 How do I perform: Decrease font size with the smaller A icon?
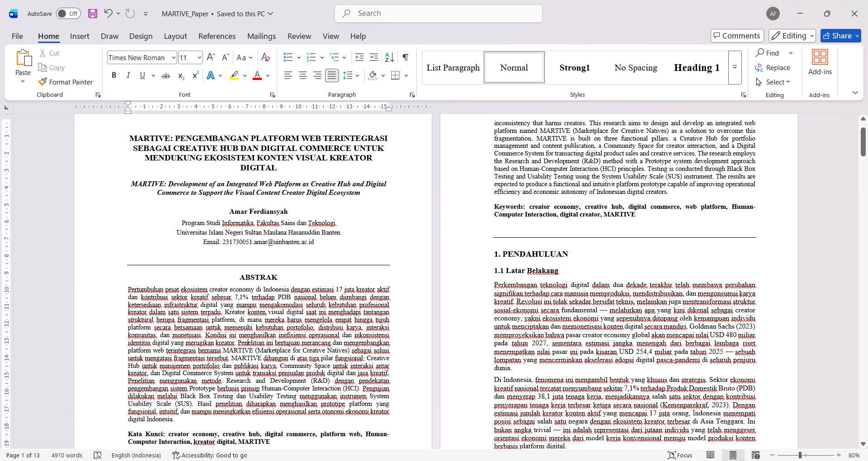225,57
